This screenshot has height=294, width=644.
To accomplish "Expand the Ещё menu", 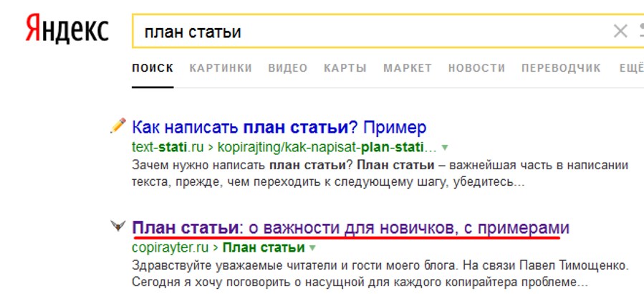I will tap(631, 68).
